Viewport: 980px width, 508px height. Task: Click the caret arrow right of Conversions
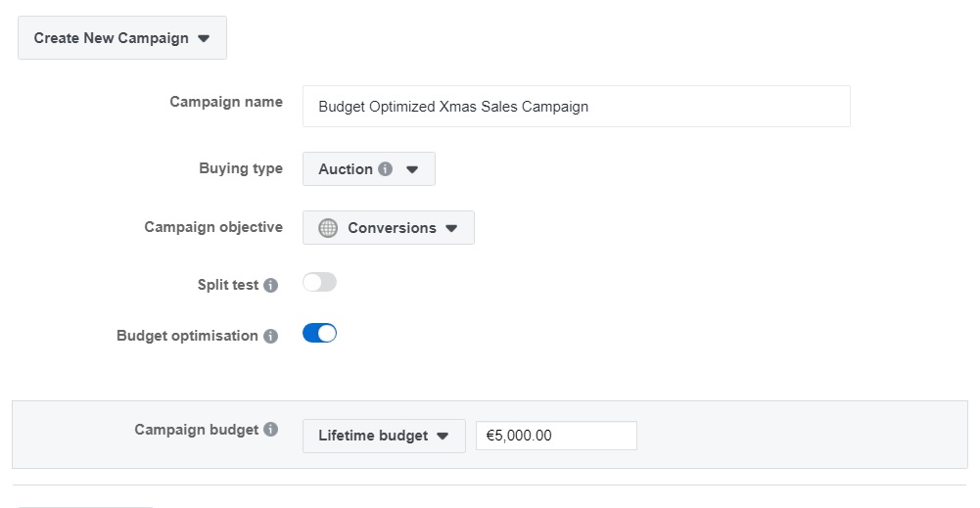pos(451,228)
